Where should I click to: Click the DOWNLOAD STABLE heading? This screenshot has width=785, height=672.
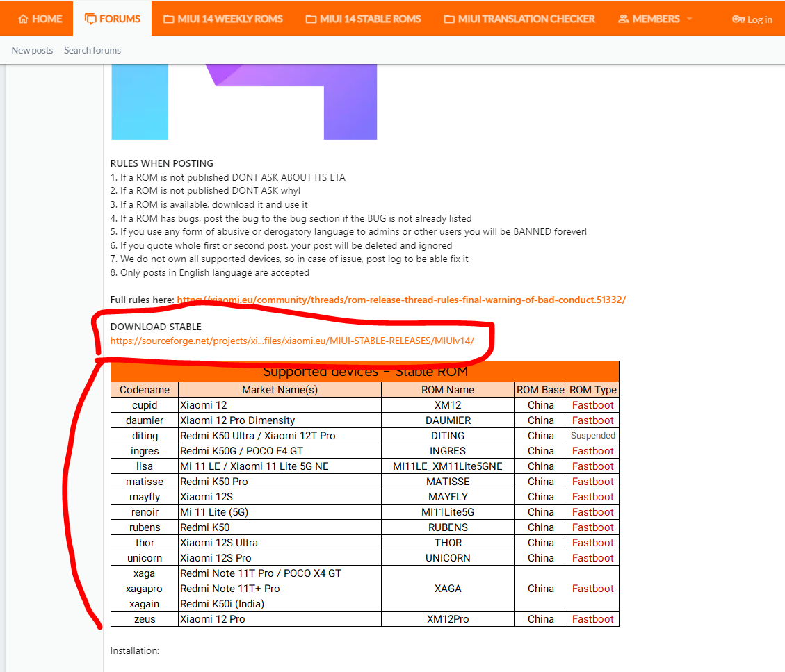pyautogui.click(x=156, y=327)
